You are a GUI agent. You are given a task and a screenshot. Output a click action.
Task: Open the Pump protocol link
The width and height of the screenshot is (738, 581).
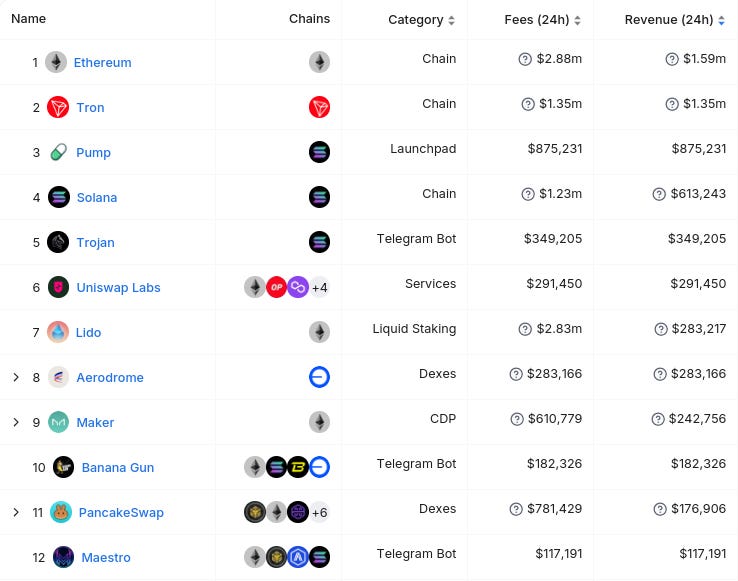pyautogui.click(x=93, y=153)
